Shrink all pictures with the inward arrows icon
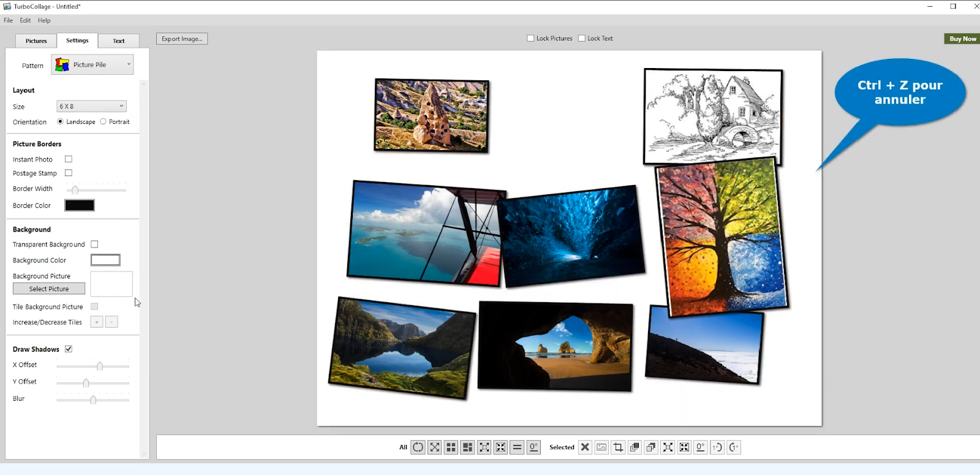 [x=500, y=447]
